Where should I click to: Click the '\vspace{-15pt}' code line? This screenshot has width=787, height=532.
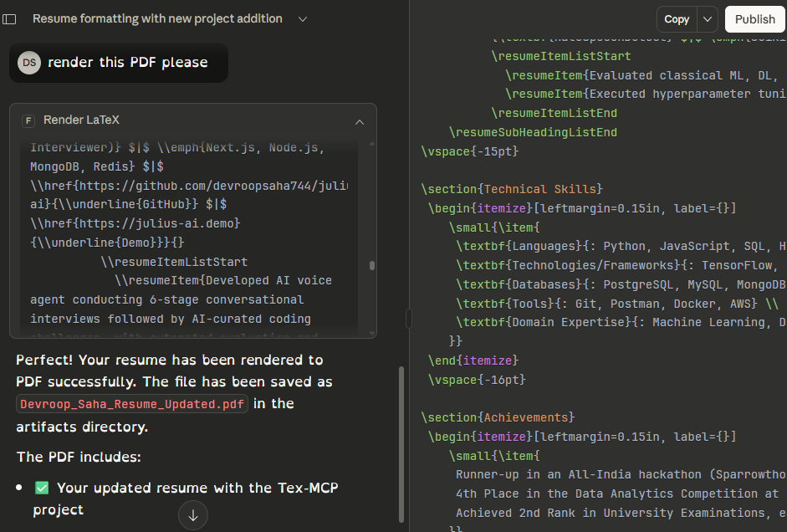tap(470, 151)
